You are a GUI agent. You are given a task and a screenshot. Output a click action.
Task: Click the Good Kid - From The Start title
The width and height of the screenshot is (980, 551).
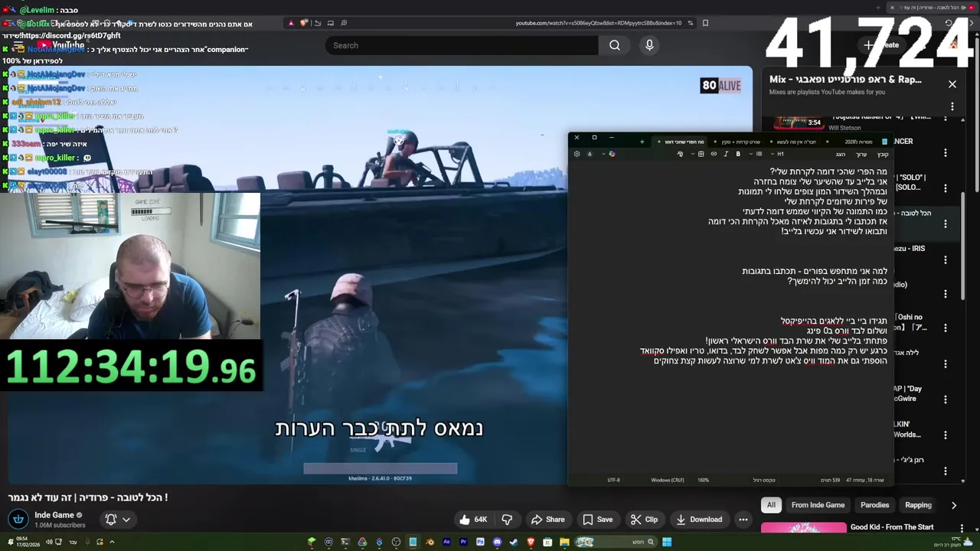point(892,527)
